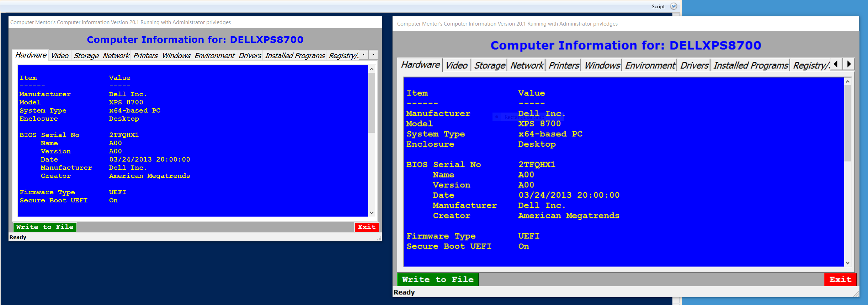Click scroll-up arrow in larger window's text area
Viewport: 868px width, 305px height.
coord(848,82)
